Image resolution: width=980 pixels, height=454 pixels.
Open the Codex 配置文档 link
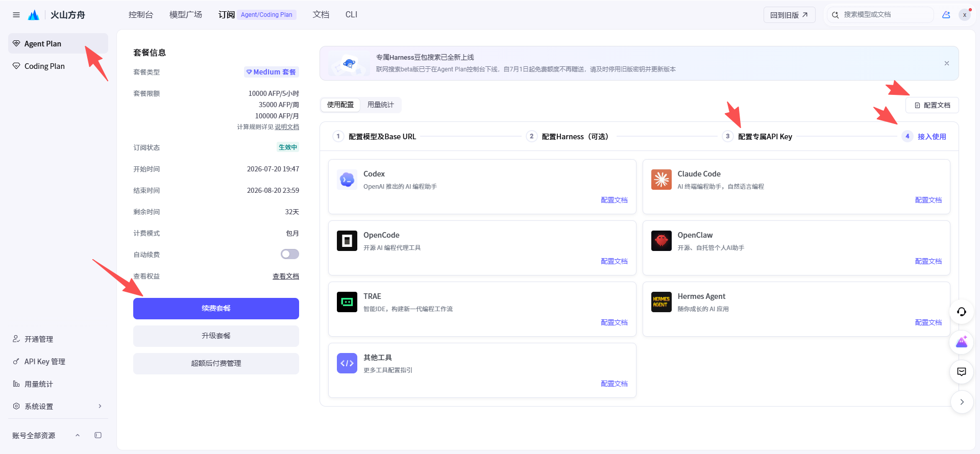(x=614, y=200)
